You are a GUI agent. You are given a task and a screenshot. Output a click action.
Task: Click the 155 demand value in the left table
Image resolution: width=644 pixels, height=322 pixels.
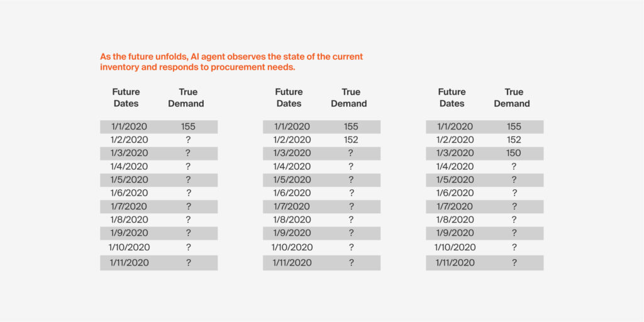click(188, 127)
